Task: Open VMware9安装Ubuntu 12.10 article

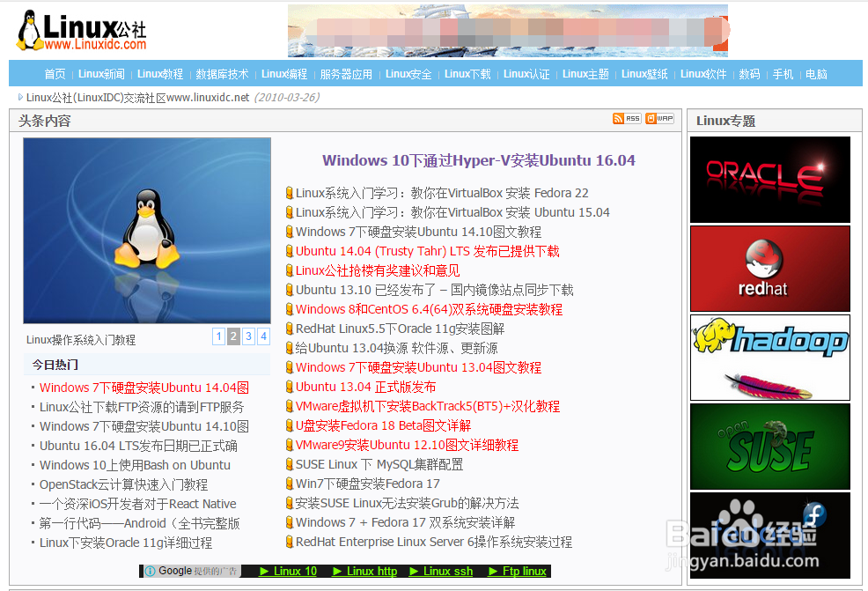Action: point(407,445)
